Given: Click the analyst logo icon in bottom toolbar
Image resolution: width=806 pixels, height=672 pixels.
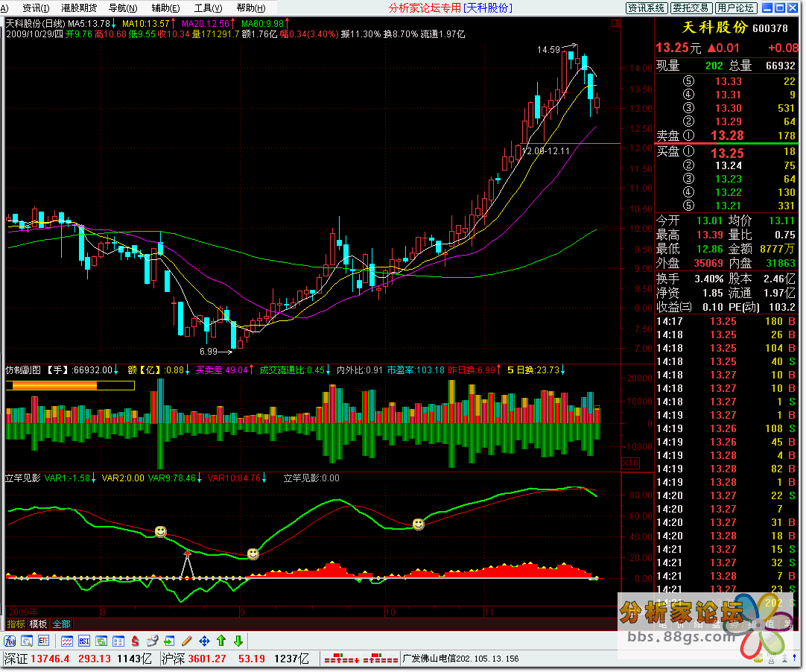Looking at the screenshot, I should pos(10,641).
